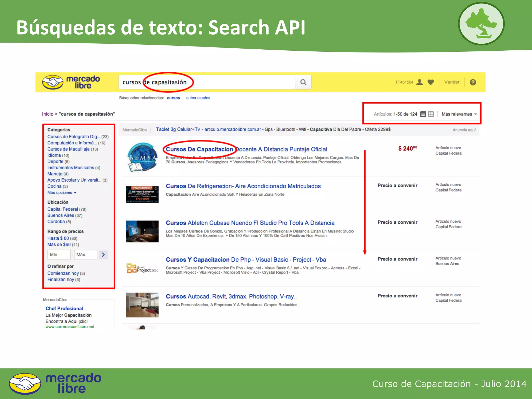Filter location by Buenos Aires
Viewport: 532px width, 399px height.
(61, 215)
